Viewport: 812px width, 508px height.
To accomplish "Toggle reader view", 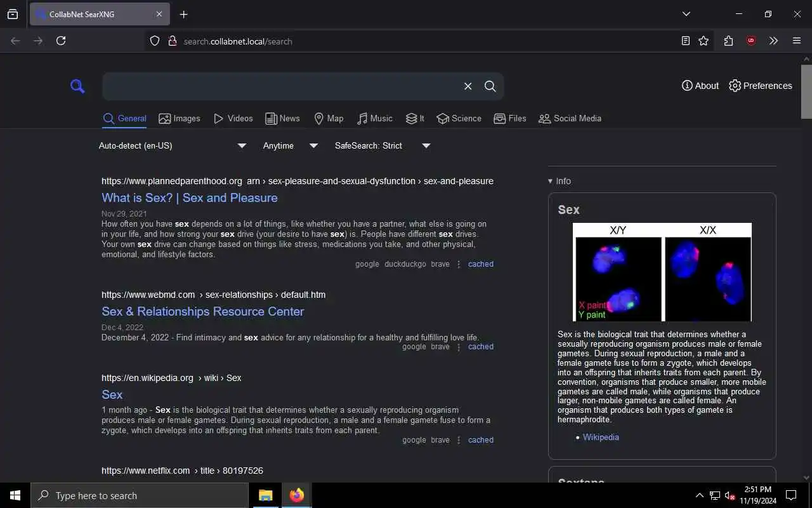I will (686, 41).
